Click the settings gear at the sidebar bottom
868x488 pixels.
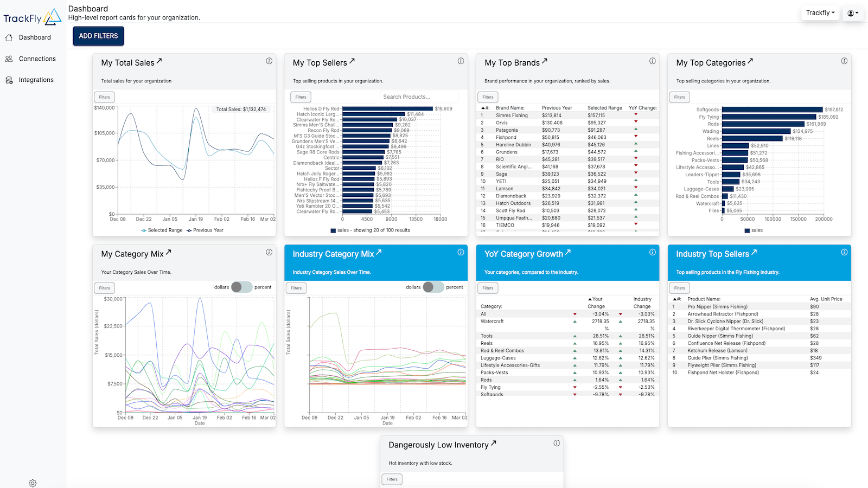[x=33, y=483]
